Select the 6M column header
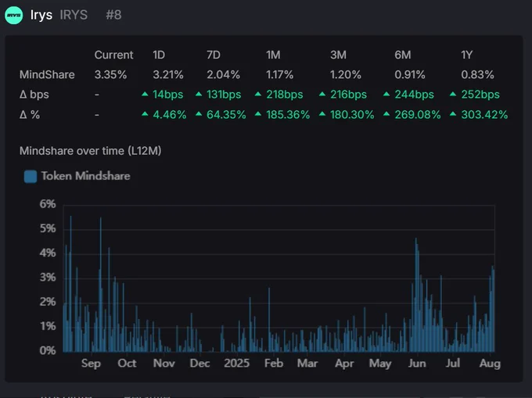The width and height of the screenshot is (532, 398). [402, 55]
